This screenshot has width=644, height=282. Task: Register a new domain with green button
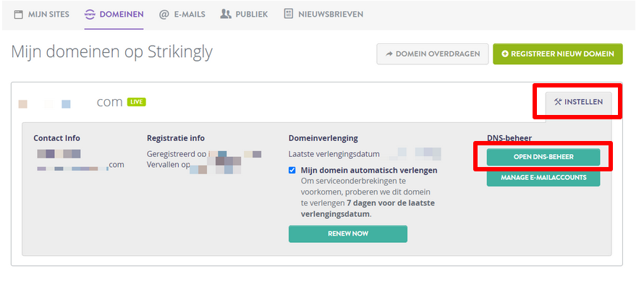click(558, 54)
